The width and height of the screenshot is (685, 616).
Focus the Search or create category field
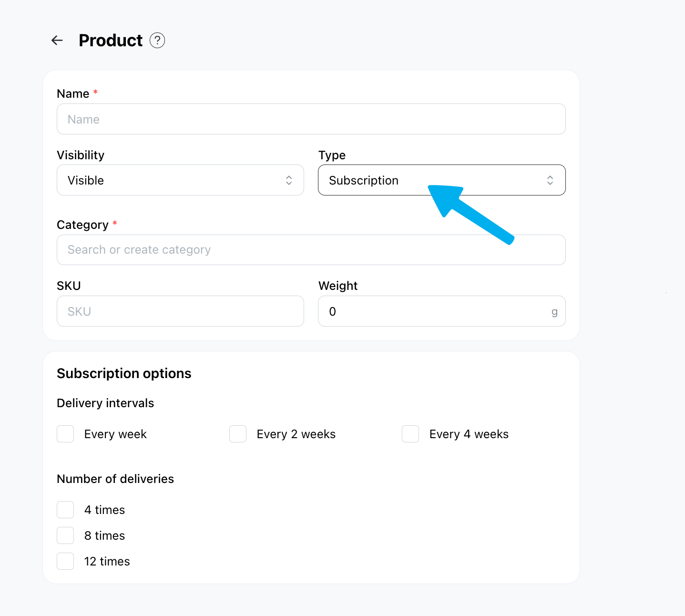311,250
